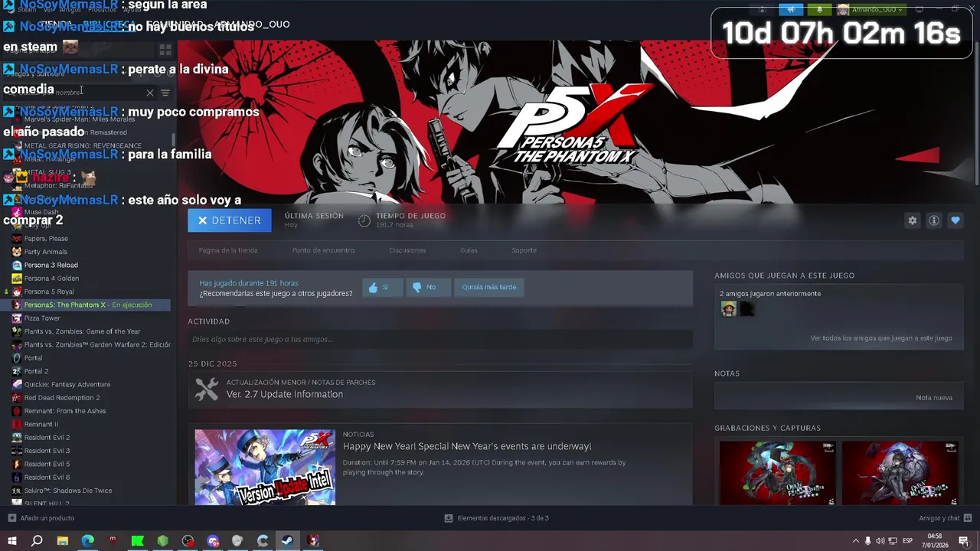This screenshot has width=980, height=551.
Task: Open Discusiones tab
Action: pyautogui.click(x=407, y=250)
